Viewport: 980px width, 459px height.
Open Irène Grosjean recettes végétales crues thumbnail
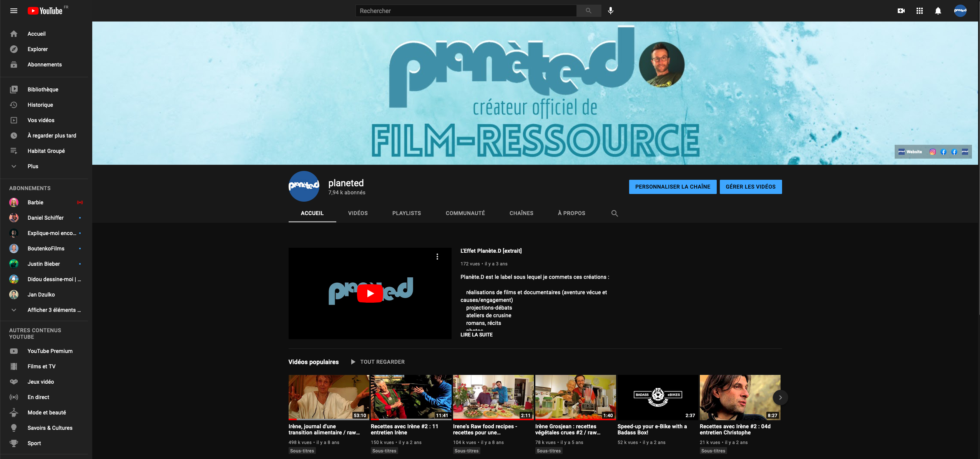click(575, 398)
